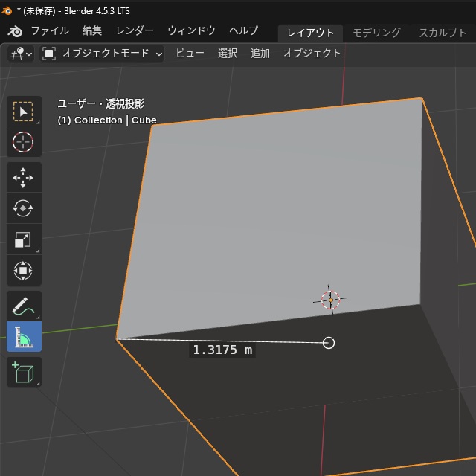476x476 pixels.
Task: Switch to the スカルプト workspace tab
Action: point(443,33)
